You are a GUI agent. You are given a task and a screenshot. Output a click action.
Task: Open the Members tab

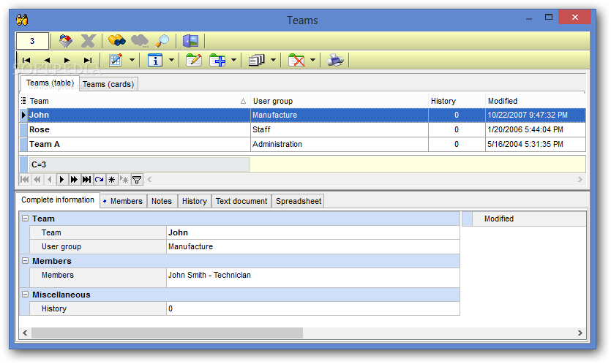point(123,201)
